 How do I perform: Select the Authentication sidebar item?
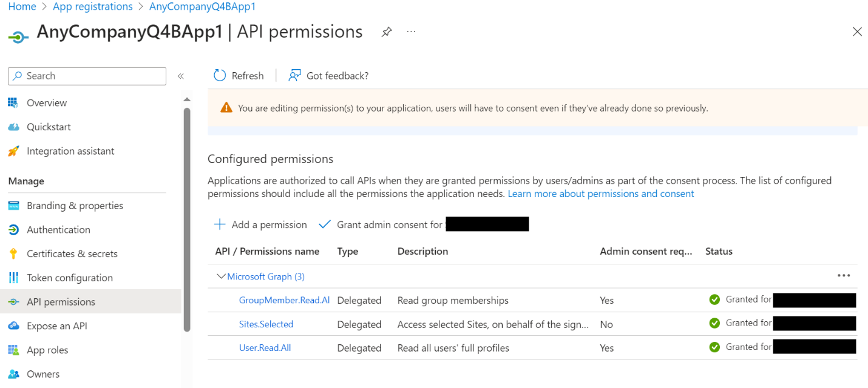point(58,229)
